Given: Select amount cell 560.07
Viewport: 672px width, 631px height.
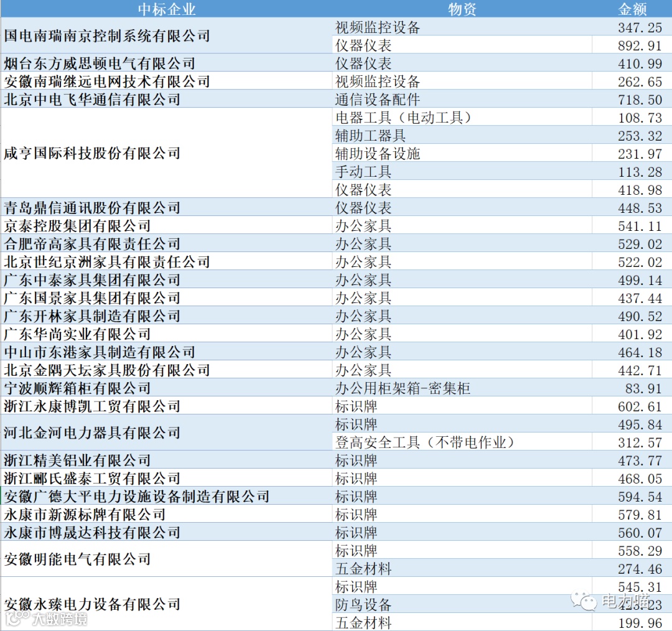Looking at the screenshot, I should 632,531.
